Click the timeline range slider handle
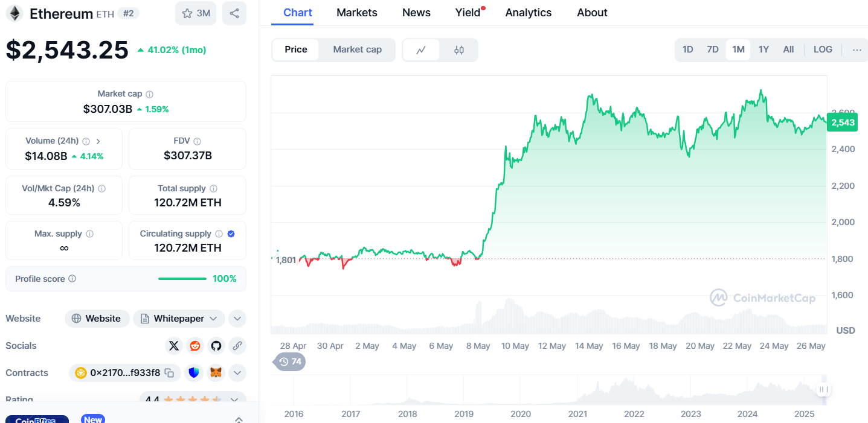 pyautogui.click(x=823, y=390)
